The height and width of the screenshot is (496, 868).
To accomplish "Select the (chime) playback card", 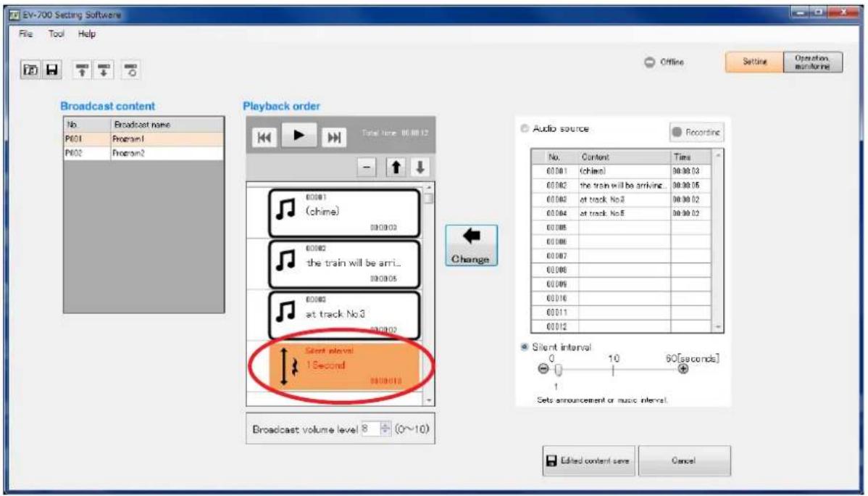I will coord(343,212).
